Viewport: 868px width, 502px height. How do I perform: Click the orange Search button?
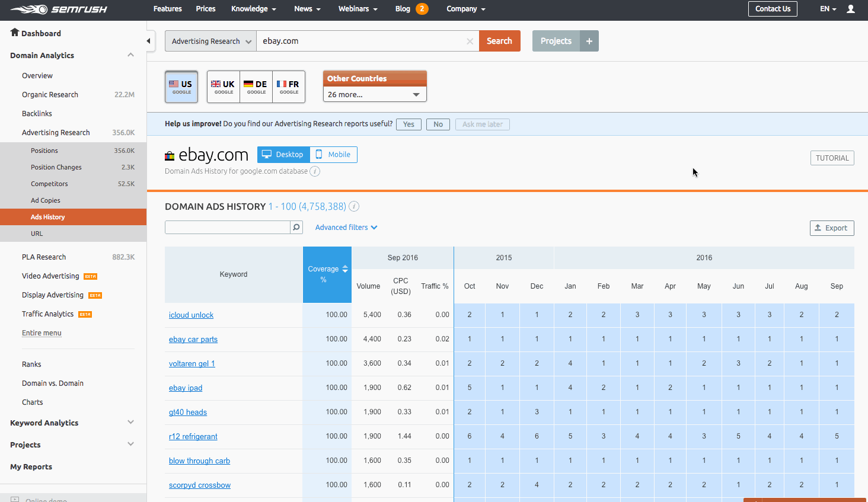[x=499, y=41]
